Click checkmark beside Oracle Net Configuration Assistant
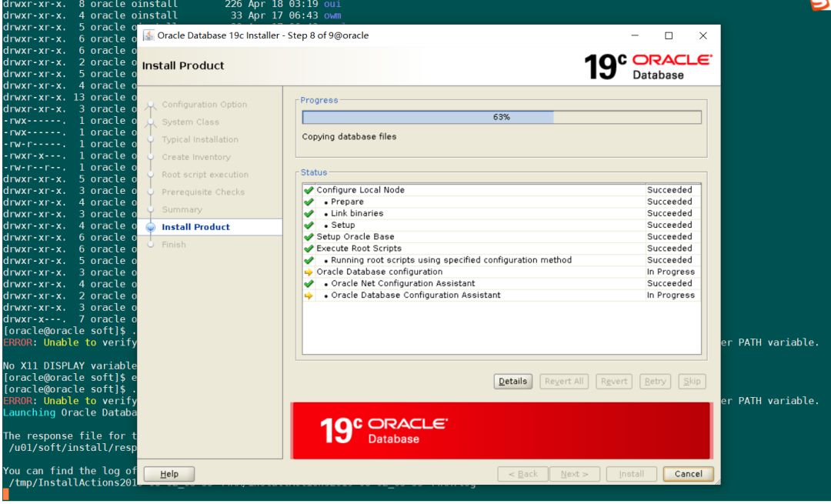Screen dimensions: 831x504 [x=309, y=283]
